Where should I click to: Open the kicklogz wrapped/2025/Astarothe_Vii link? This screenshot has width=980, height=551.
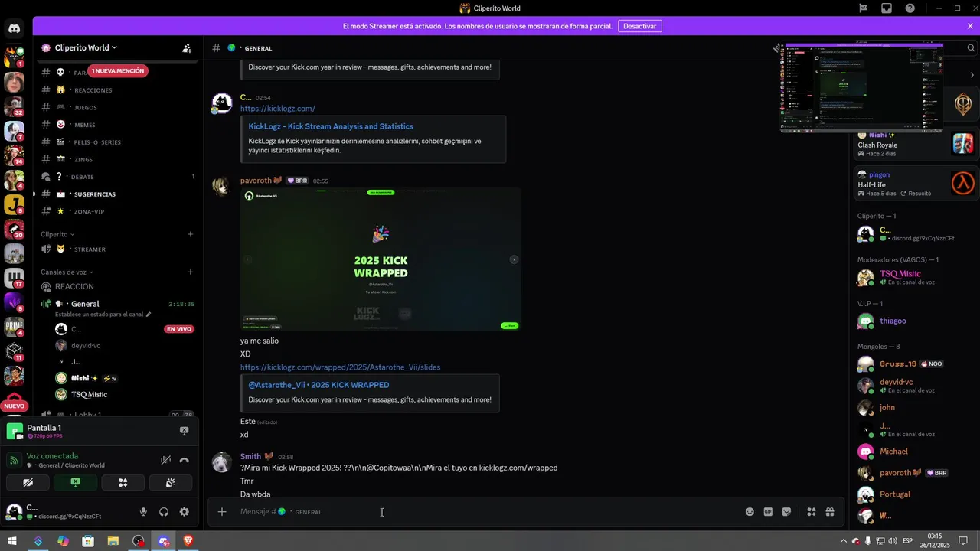click(341, 367)
